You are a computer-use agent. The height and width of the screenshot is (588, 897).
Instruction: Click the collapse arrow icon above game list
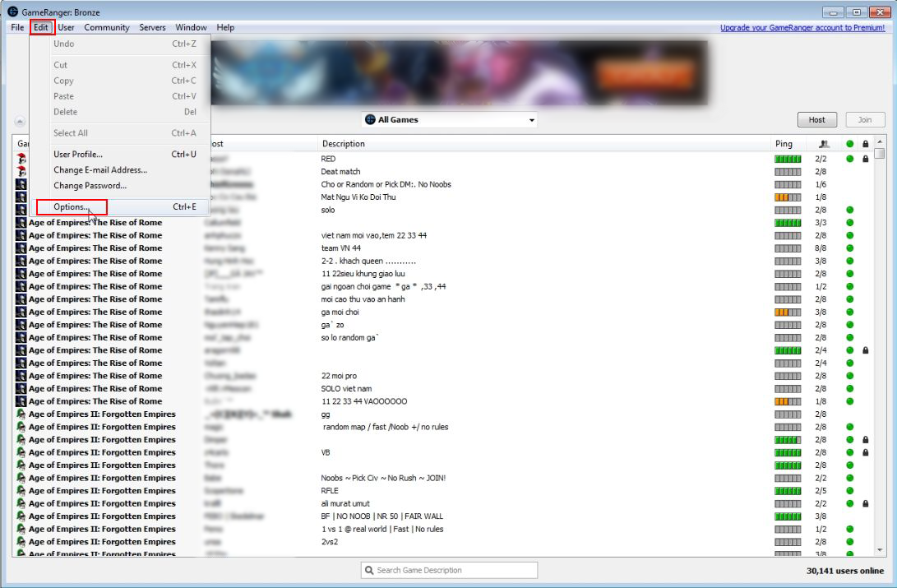[x=20, y=121]
